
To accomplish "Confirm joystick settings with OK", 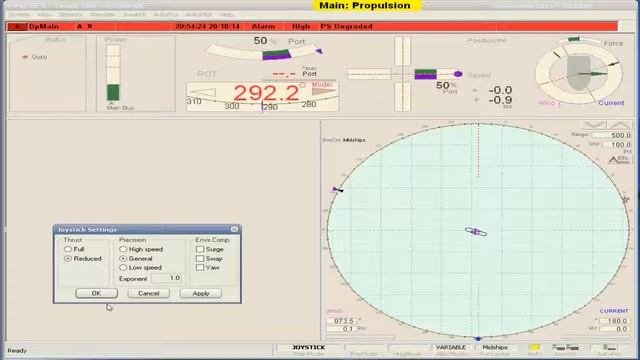I will [96, 293].
